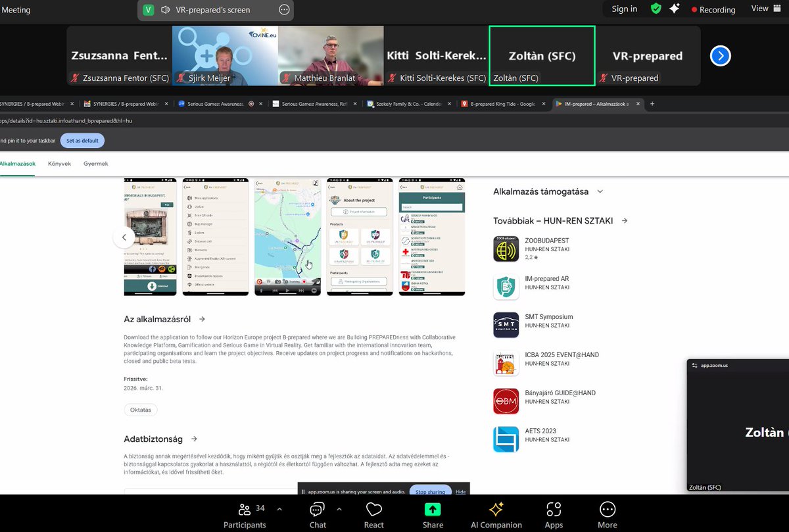The width and height of the screenshot is (789, 532).
Task: Select the VR-prepared participant tile
Action: 648,56
